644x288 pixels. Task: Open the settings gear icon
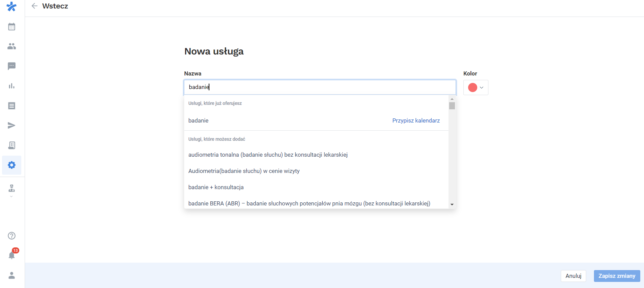point(11,165)
